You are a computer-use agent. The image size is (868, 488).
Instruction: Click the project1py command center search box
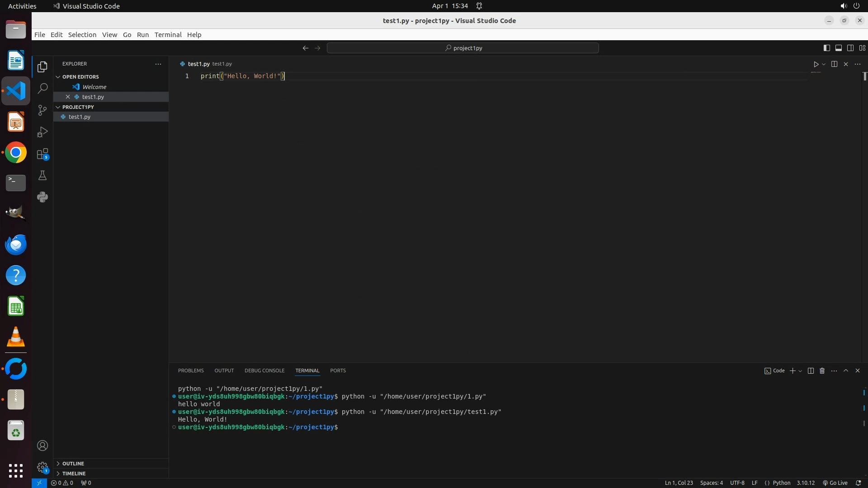pyautogui.click(x=463, y=48)
